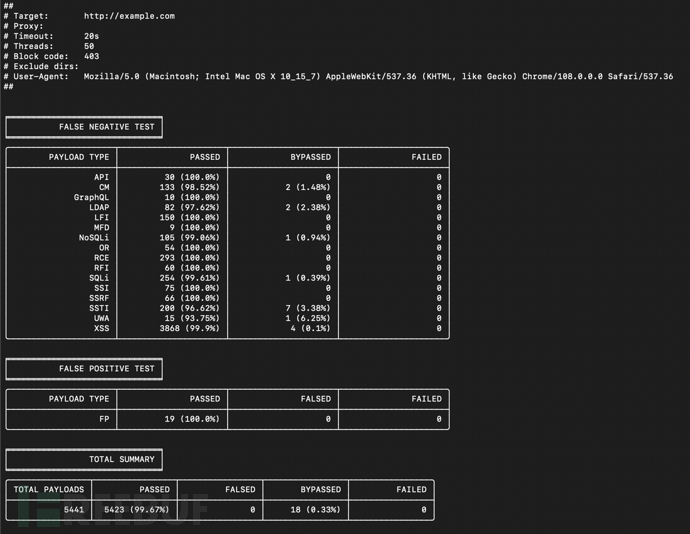Click the FALSE NEGATIVE TEST heading

(x=107, y=127)
